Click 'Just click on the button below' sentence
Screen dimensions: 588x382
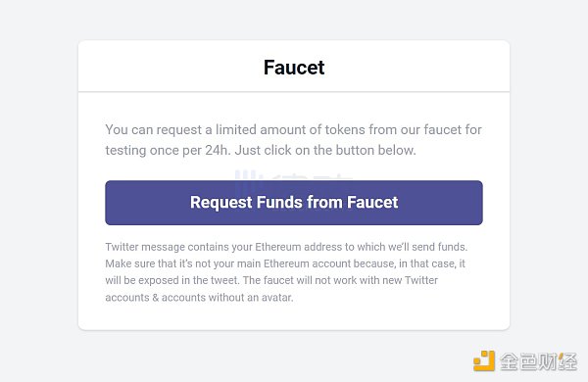pos(325,150)
